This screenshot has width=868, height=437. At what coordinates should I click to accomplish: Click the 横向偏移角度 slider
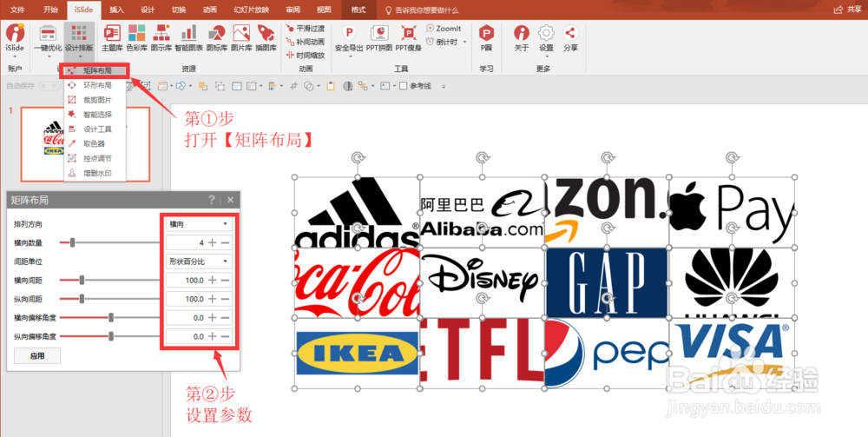tap(109, 317)
